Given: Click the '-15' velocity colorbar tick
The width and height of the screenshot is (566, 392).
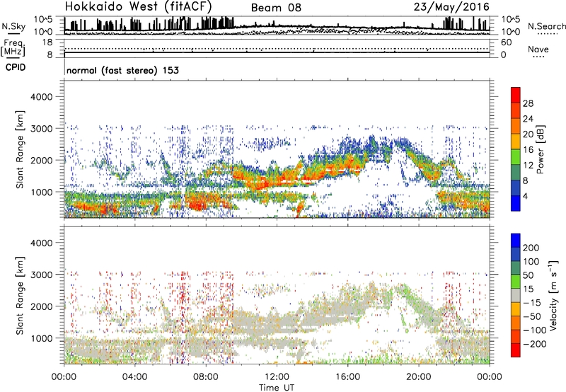Looking at the screenshot, I should [532, 303].
